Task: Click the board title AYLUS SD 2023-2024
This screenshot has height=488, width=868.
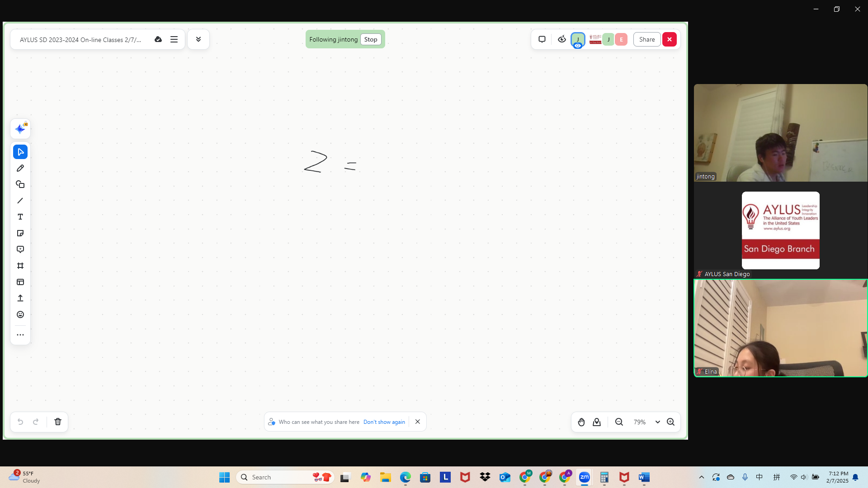Action: [80, 40]
